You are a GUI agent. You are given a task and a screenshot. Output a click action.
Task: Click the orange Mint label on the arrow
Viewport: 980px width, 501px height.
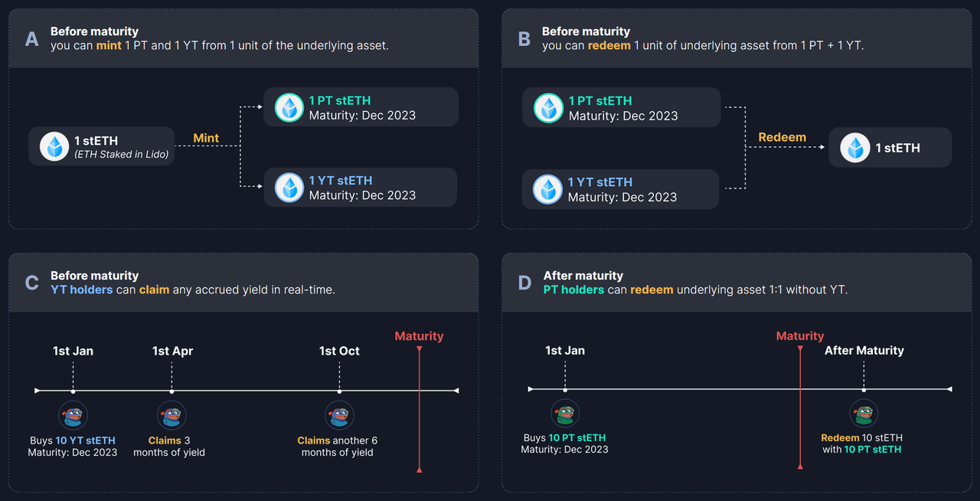click(x=206, y=139)
